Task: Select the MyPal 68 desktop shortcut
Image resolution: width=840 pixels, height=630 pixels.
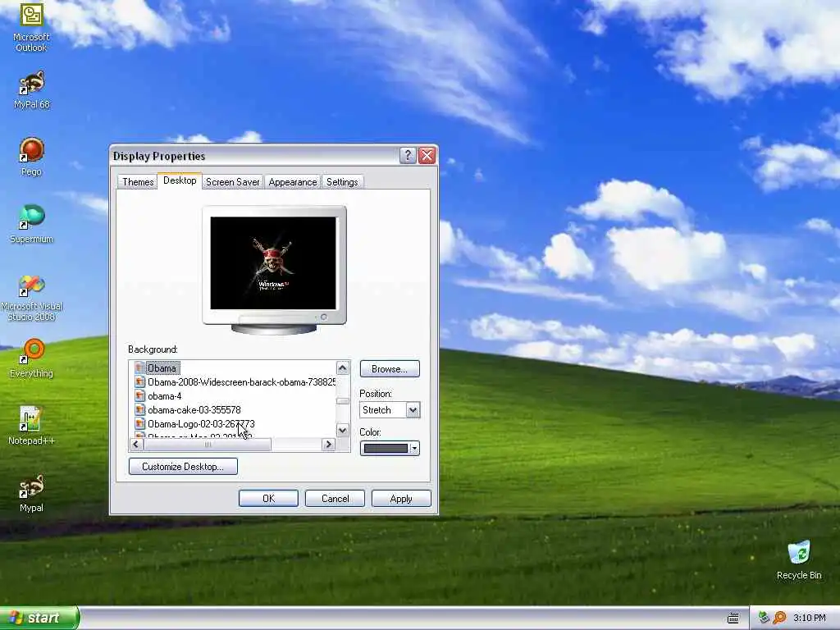Action: click(x=31, y=89)
